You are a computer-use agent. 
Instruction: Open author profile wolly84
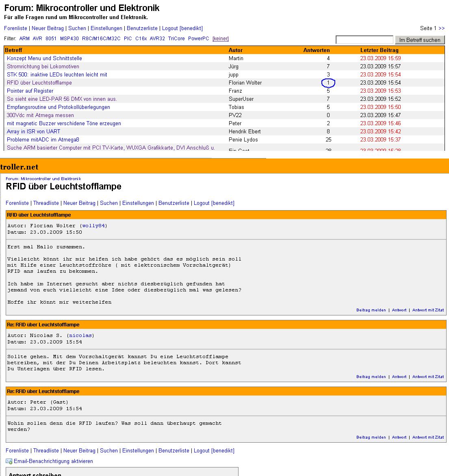click(93, 226)
